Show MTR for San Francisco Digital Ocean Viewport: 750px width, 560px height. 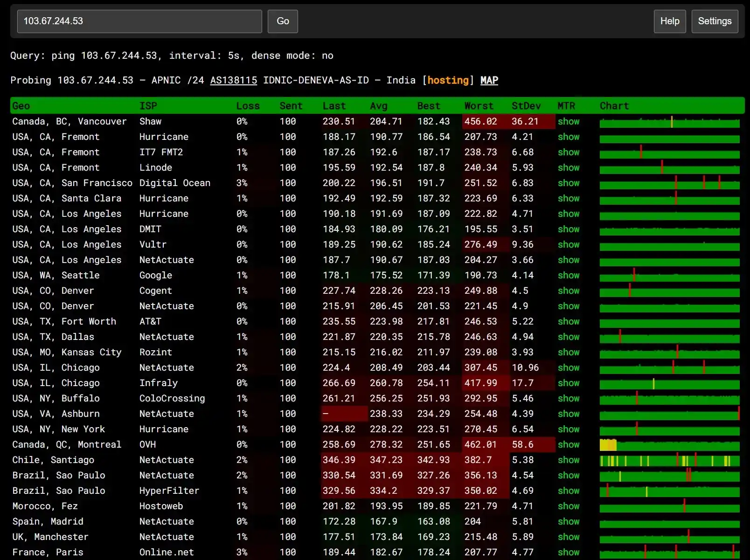(569, 183)
